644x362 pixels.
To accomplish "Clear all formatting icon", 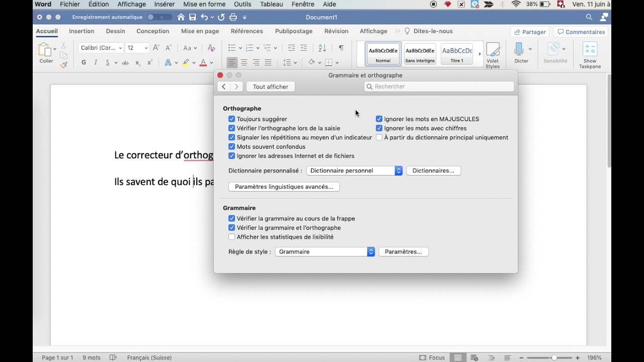I will click(x=211, y=48).
